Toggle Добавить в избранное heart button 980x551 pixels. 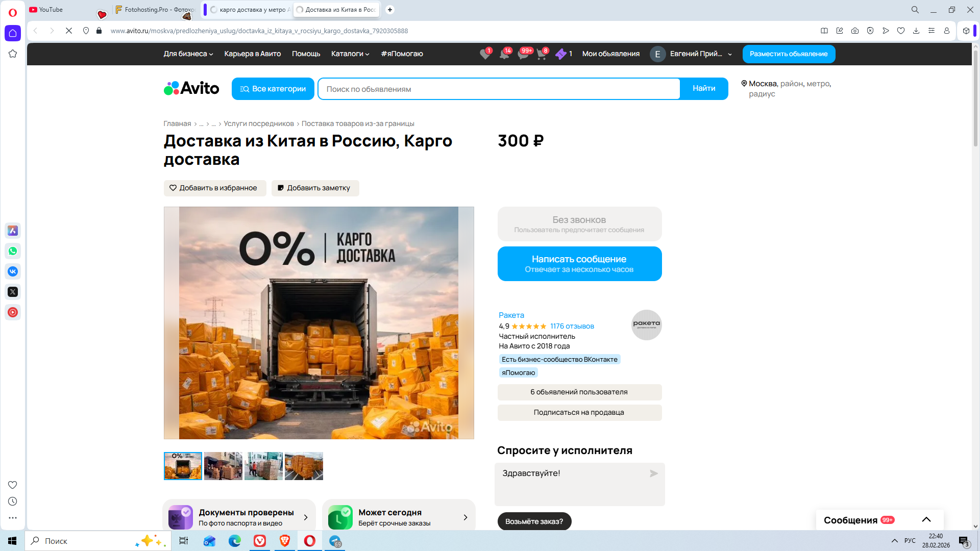click(x=214, y=188)
